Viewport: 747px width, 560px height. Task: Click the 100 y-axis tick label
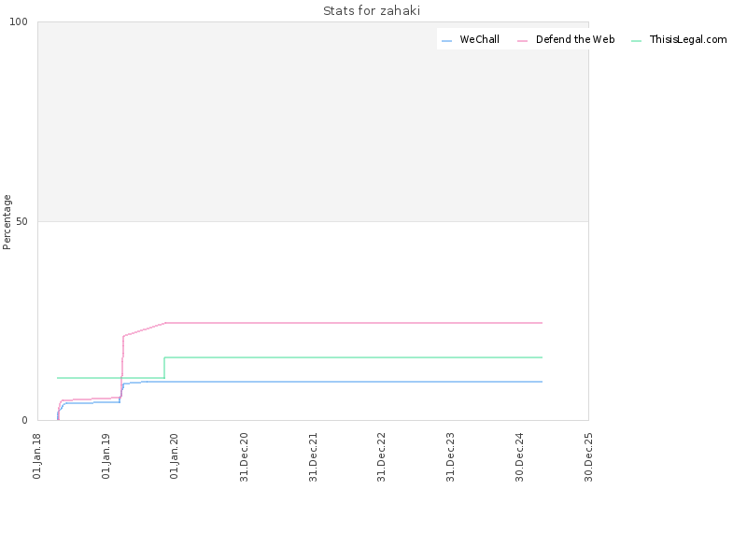(x=19, y=21)
